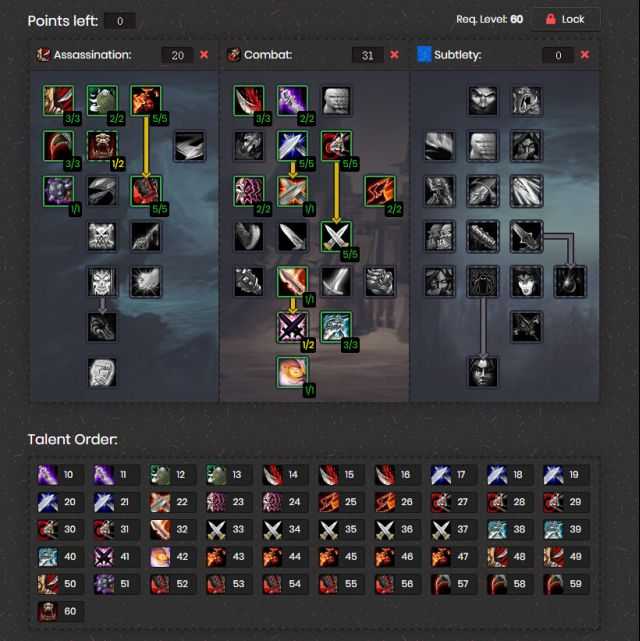Select Deflection talent in Combat tree
The height and width of the screenshot is (641, 640).
click(x=293, y=146)
